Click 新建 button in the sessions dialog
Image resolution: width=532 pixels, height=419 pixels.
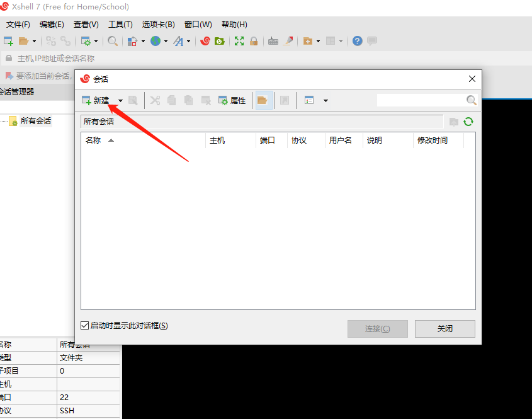pos(96,101)
